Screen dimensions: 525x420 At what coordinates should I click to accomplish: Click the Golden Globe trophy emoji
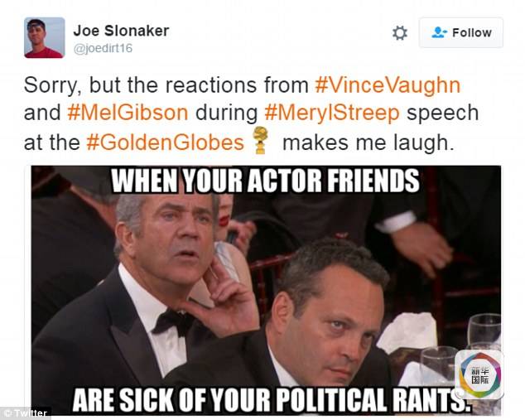pos(261,140)
